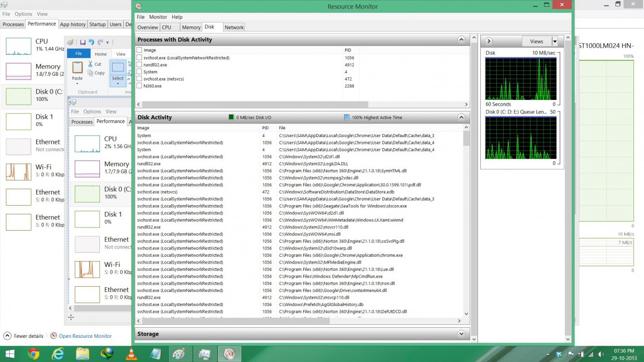Click Open Resource Monitor link
The height and width of the screenshot is (362, 644).
[85, 336]
